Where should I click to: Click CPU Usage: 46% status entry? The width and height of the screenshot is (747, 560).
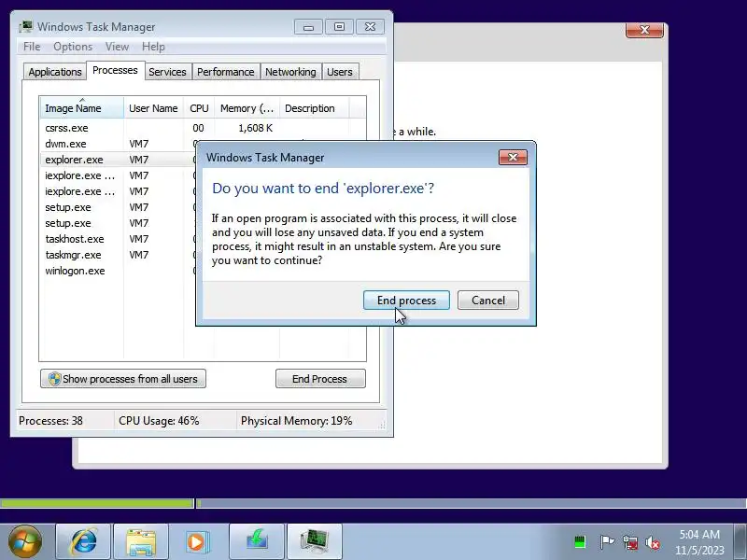coord(159,421)
